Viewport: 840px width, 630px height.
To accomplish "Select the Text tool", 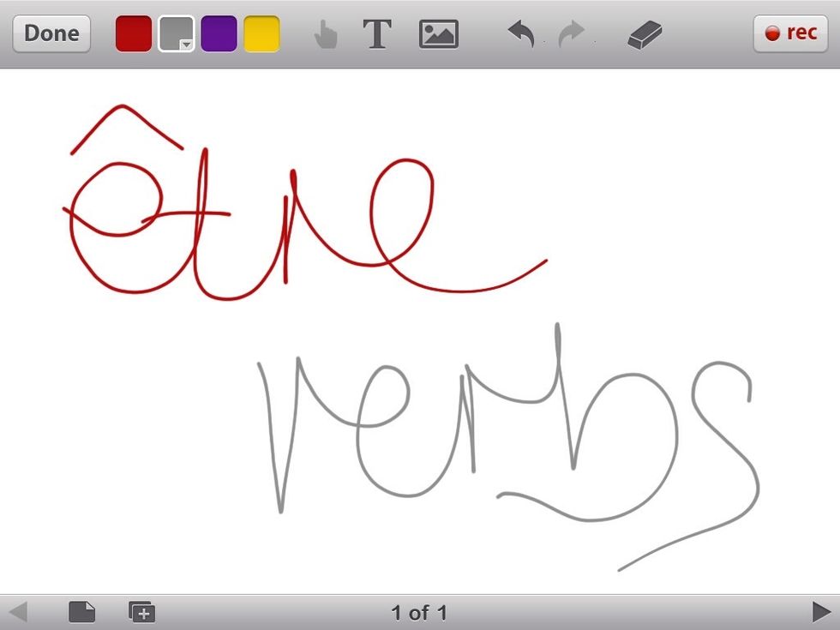I will (x=377, y=34).
